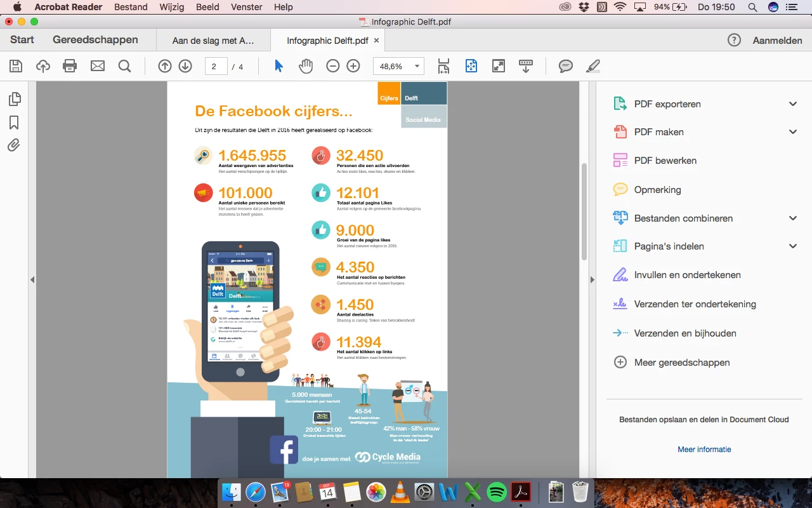Collapse the right tools pane arrow
This screenshot has width=812, height=508.
pos(593,279)
